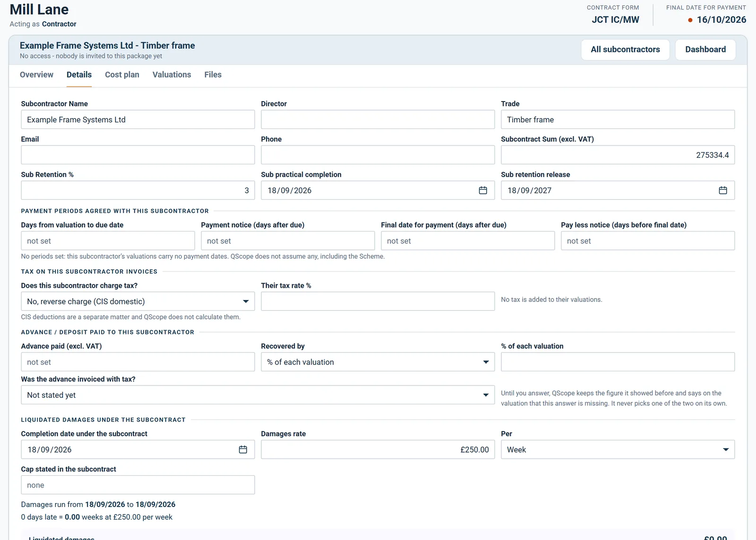Focus the Director input field
This screenshot has width=756, height=540.
[378, 120]
